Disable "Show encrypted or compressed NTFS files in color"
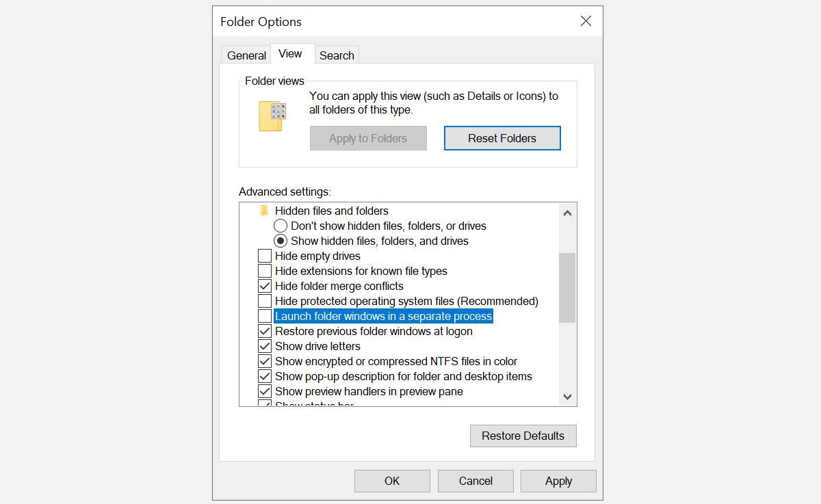821x504 pixels. tap(265, 361)
